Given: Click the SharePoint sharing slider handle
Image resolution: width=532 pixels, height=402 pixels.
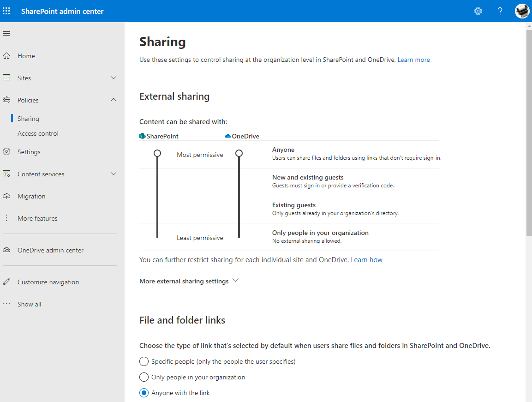Looking at the screenshot, I should click(157, 153).
